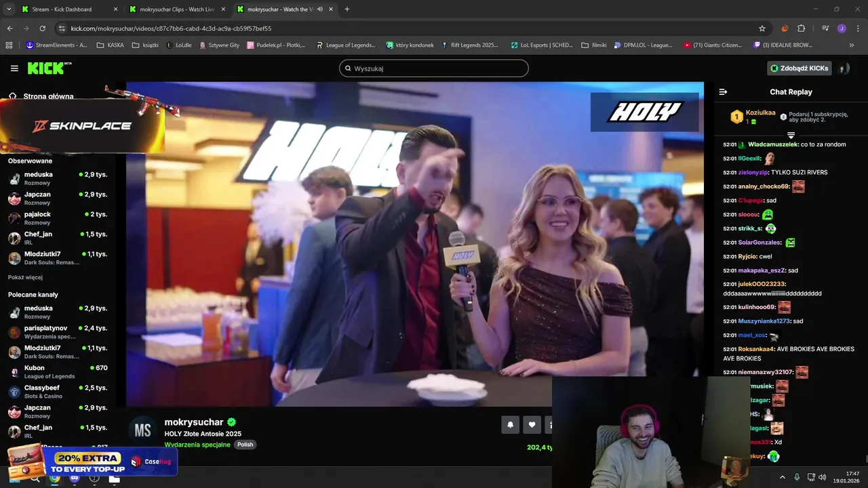The image size is (868, 488).
Task: Open Classybeef channel in sidebar
Action: point(58,392)
